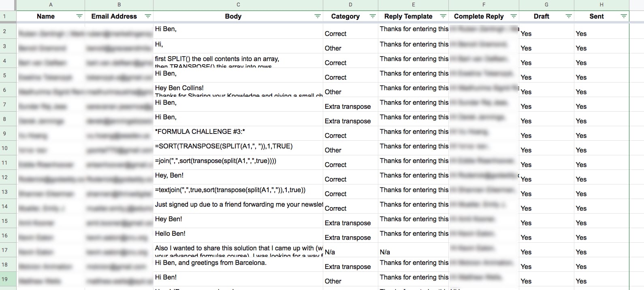Screen dimensions: 644x290
Task: Click 'first SPLIT() the cell contents' cell
Action: (238, 61)
